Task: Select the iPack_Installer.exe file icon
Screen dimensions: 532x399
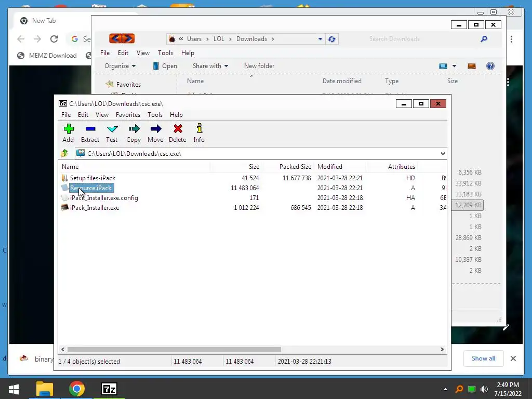Action: (64, 207)
